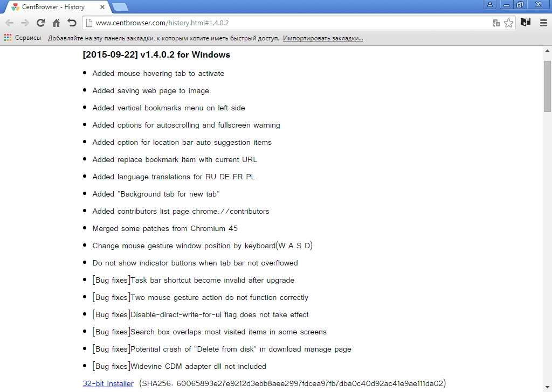Image resolution: width=552 pixels, height=392 pixels.
Task: Click "Added option for location bar auto suggestion items"
Action: 182,142
